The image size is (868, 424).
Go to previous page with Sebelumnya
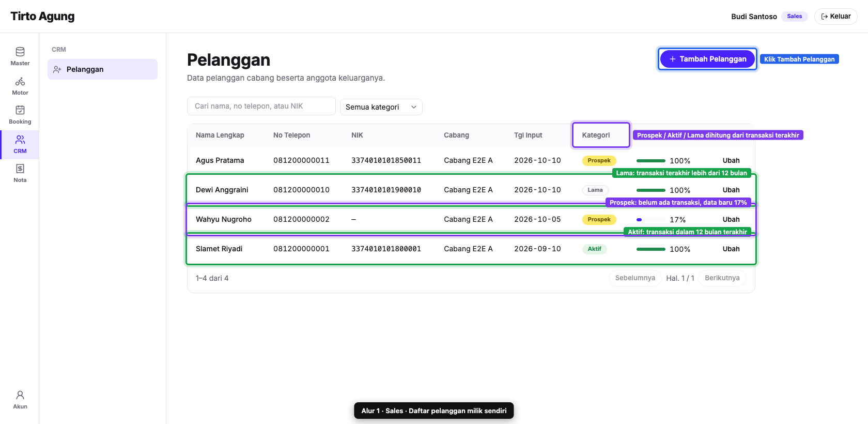(635, 278)
